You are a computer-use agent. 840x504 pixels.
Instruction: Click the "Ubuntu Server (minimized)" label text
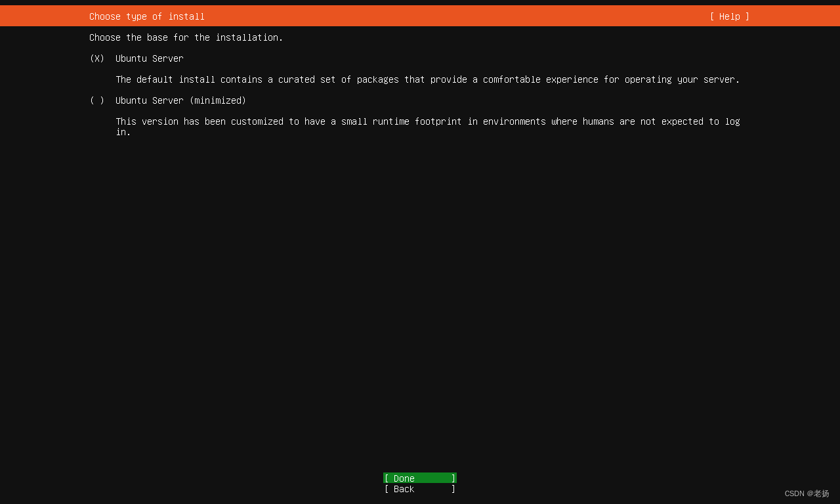[x=180, y=100]
